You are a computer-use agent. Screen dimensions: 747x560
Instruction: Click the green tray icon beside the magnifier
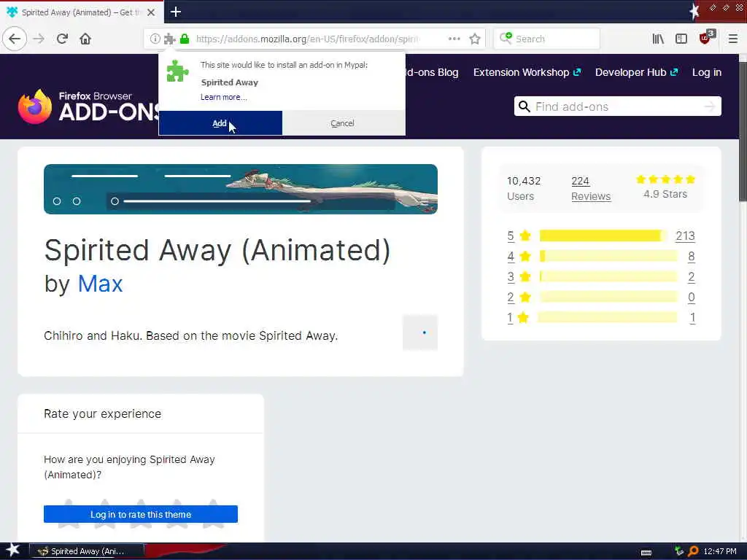679,551
